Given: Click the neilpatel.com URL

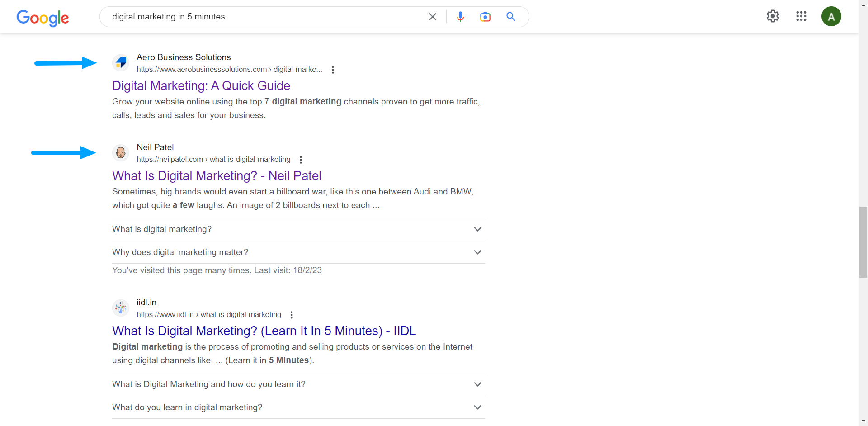Looking at the screenshot, I should 213,159.
